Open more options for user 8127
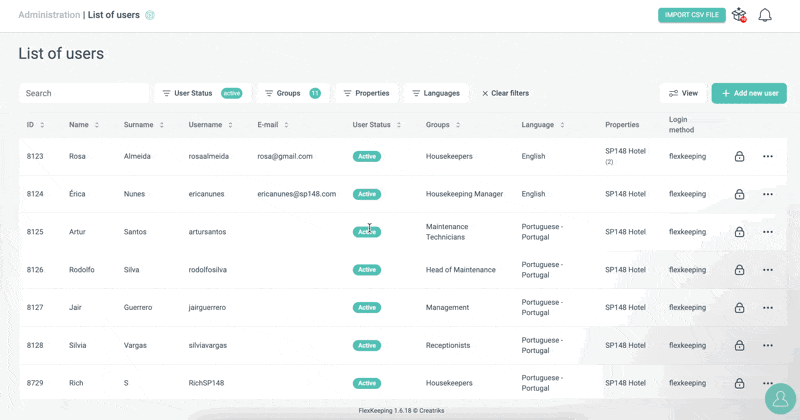This screenshot has width=800, height=420. click(x=768, y=308)
